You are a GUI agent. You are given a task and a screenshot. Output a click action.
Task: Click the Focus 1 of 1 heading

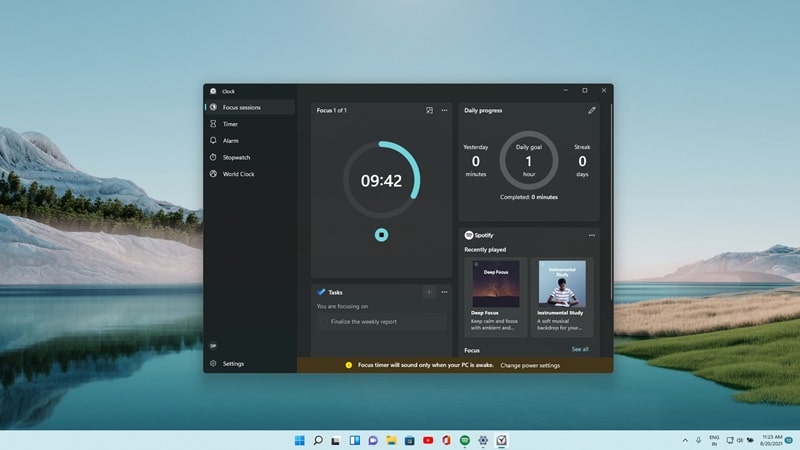pyautogui.click(x=332, y=110)
